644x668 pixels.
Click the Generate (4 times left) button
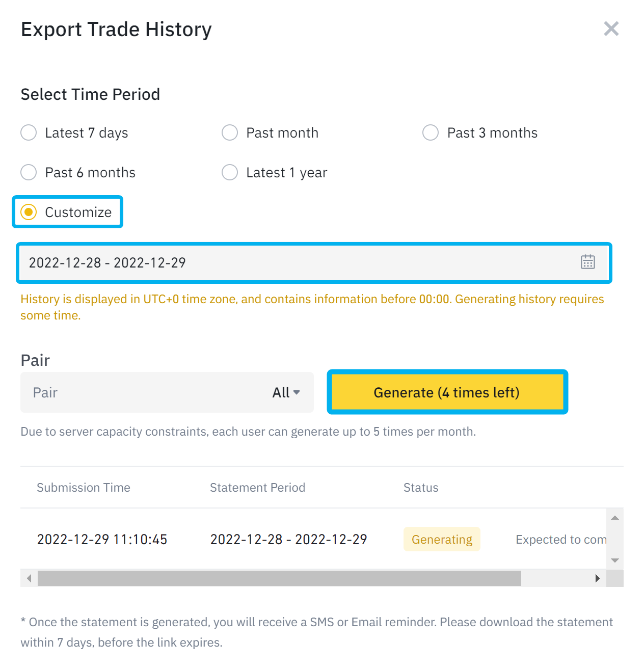click(x=447, y=392)
